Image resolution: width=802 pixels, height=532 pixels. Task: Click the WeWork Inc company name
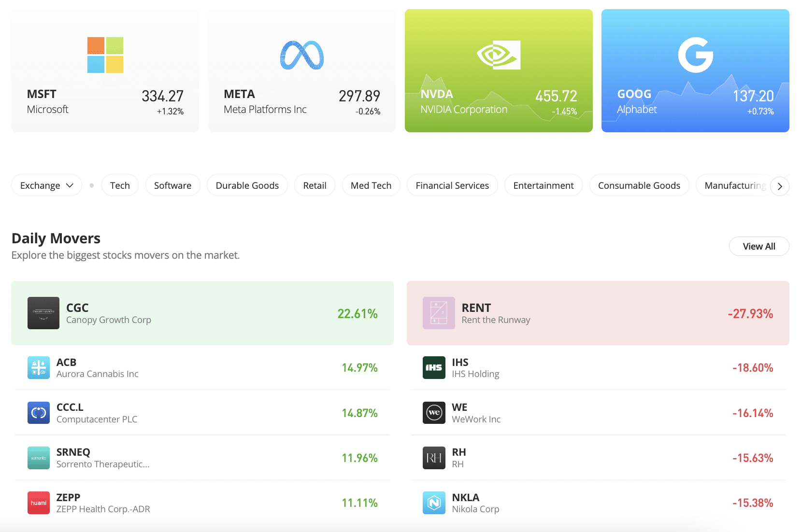pyautogui.click(x=476, y=419)
